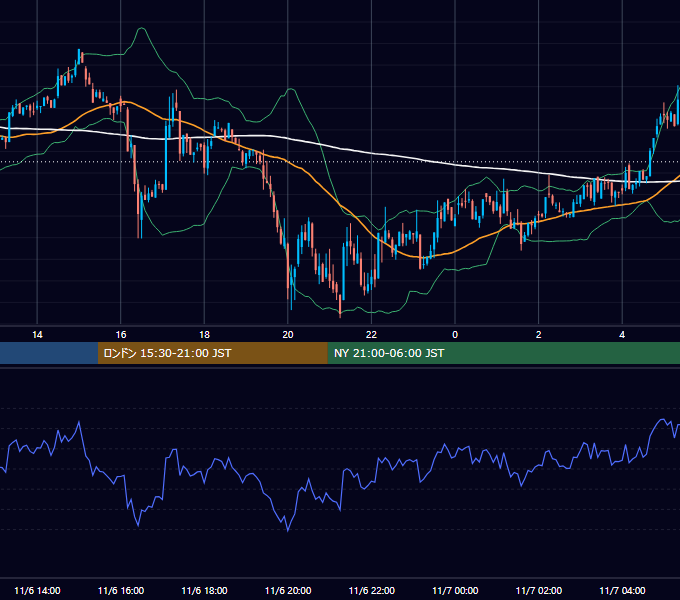Image resolution: width=680 pixels, height=600 pixels.
Task: Click the 11/6 22:00 timestamp label
Action: pyautogui.click(x=372, y=590)
